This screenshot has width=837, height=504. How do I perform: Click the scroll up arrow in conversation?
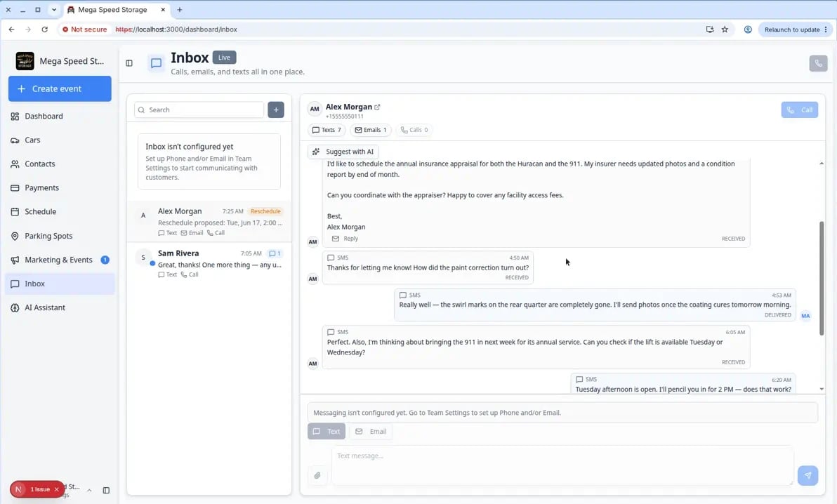point(822,163)
